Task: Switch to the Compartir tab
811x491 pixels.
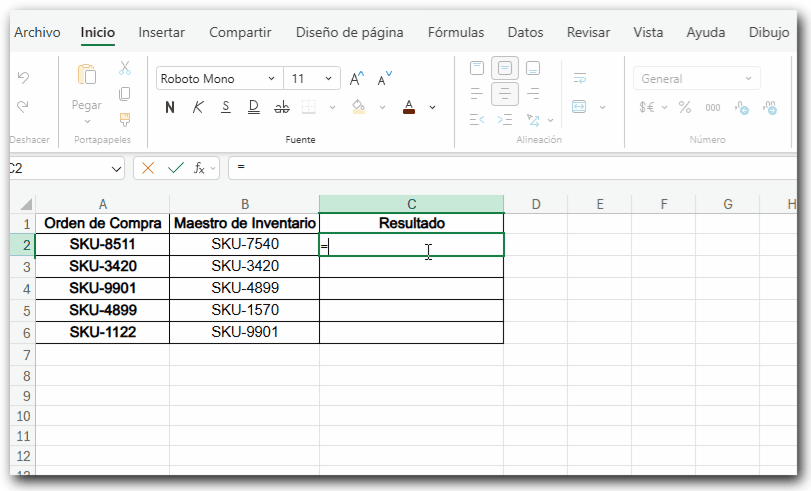Action: 240,32
